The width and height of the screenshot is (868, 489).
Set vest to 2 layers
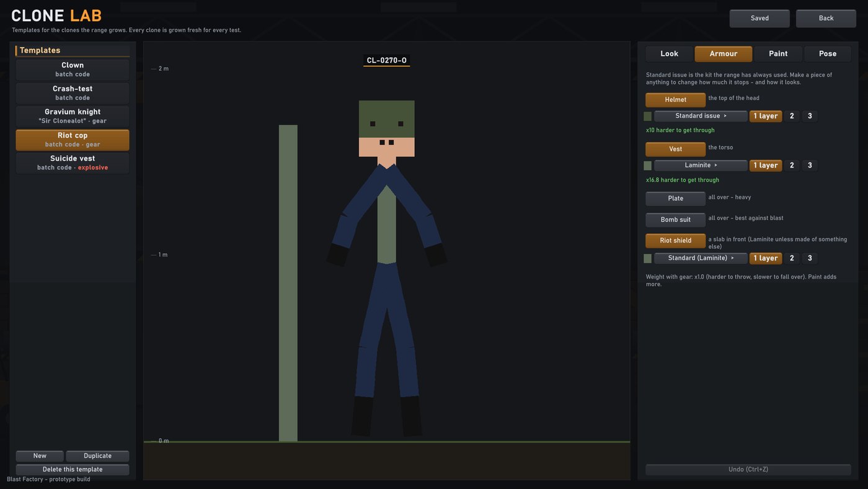[x=792, y=166]
